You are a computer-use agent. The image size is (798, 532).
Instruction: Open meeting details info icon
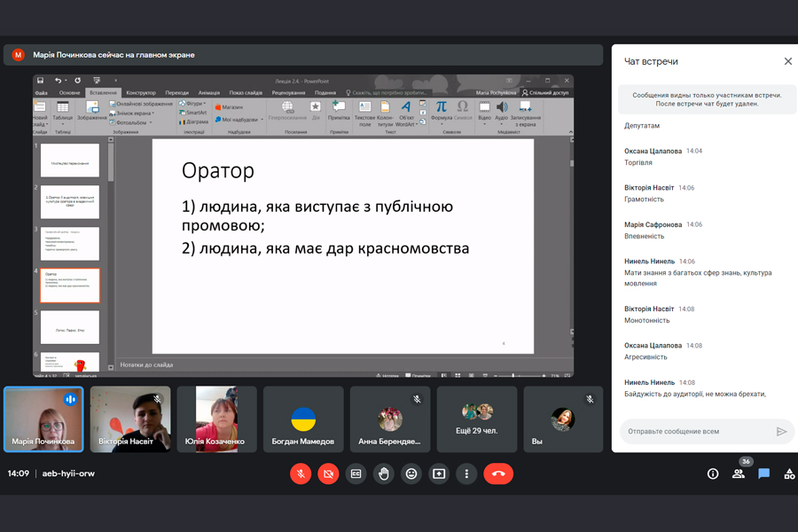click(712, 473)
